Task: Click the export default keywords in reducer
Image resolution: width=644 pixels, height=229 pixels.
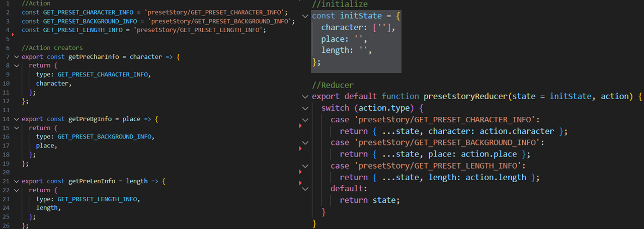Action: 345,96
